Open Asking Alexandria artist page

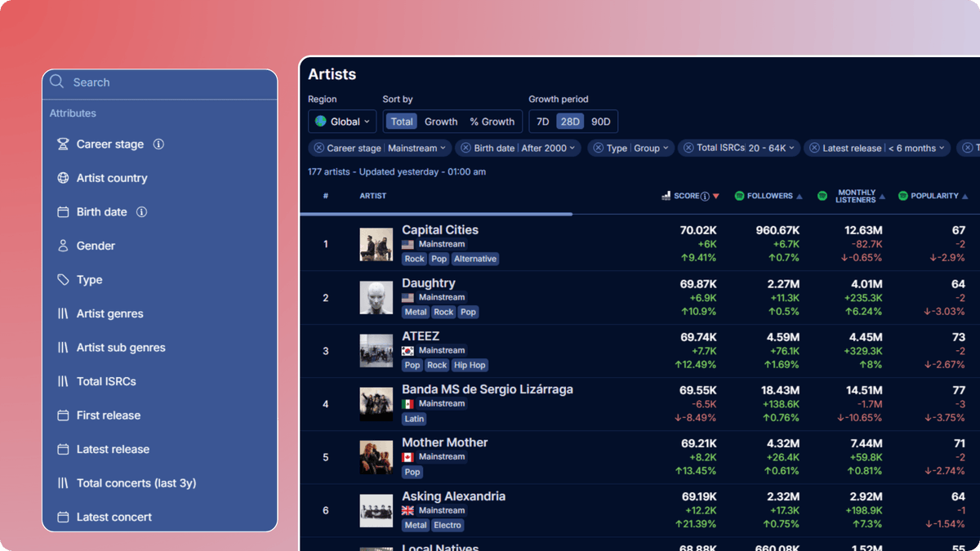tap(453, 496)
